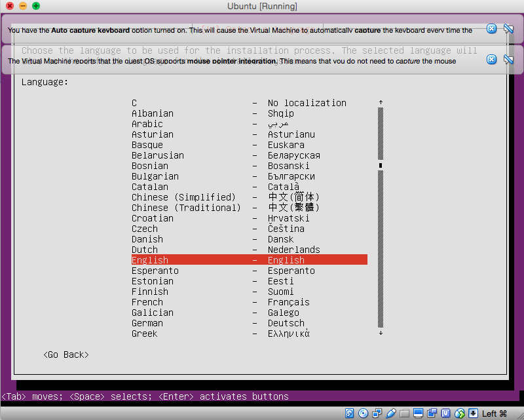Open the USB devices icon in the status bar
The height and width of the screenshot is (420, 524).
pos(392,413)
